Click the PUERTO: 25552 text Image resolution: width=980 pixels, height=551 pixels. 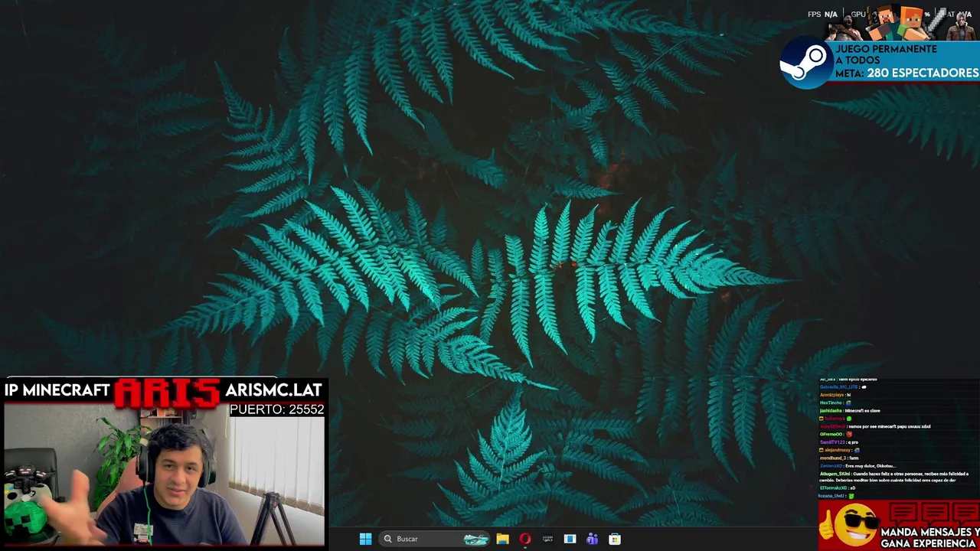coord(276,409)
